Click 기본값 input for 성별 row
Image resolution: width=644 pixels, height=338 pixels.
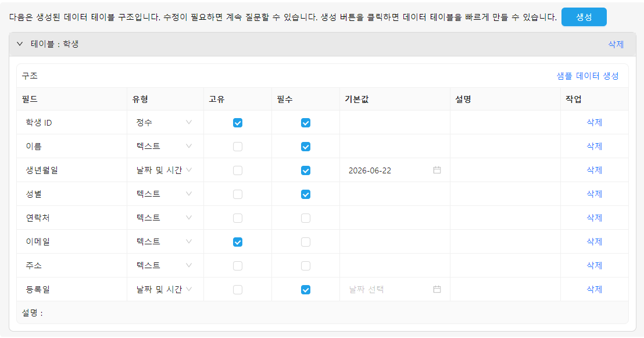[395, 194]
